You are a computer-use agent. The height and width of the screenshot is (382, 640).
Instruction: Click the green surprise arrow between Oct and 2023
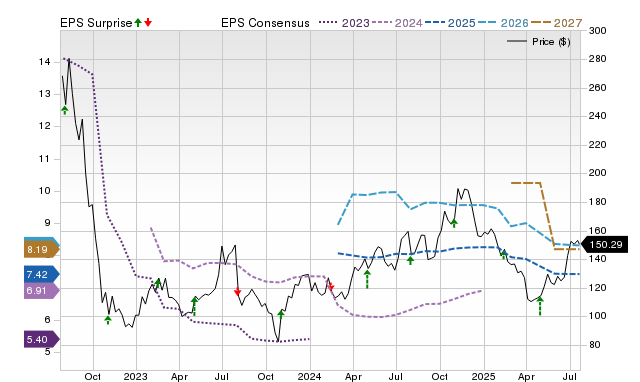pos(108,320)
